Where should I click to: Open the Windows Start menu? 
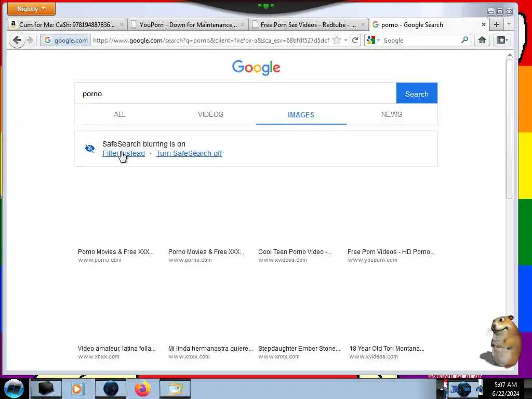[x=14, y=389]
